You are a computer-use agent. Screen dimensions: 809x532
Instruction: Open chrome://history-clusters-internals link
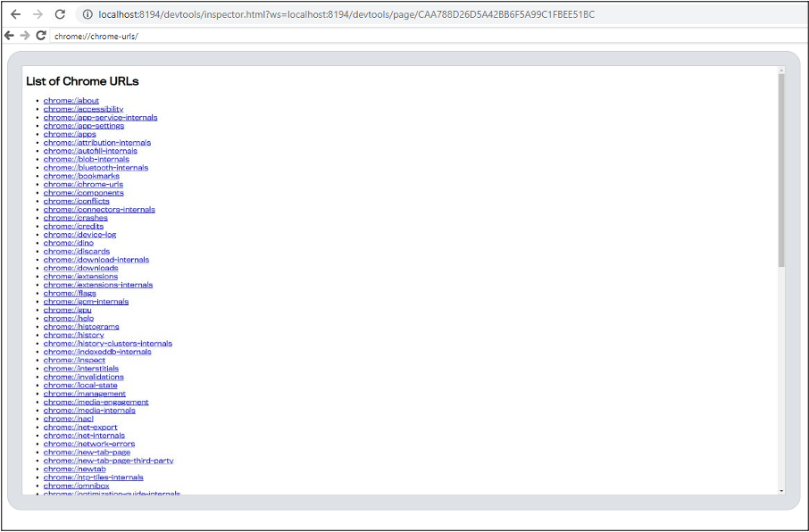click(x=108, y=343)
